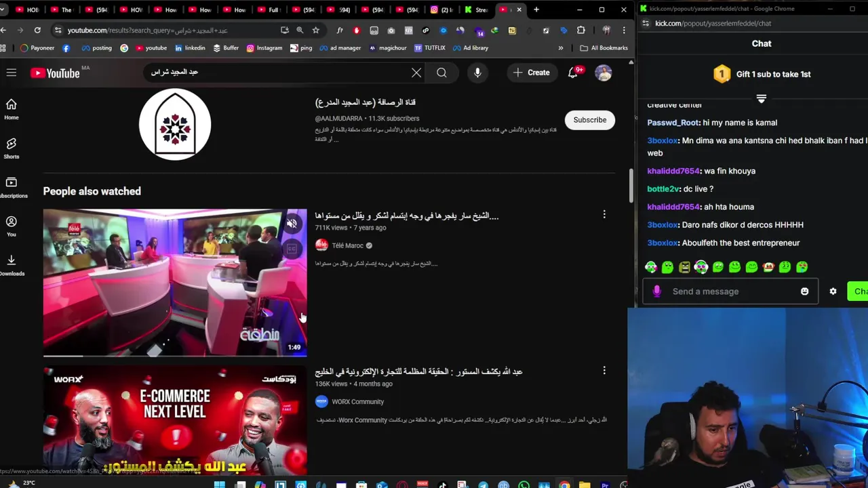Open the TUTFLIX bookmark
Screen dimensions: 868x488
(x=430, y=48)
